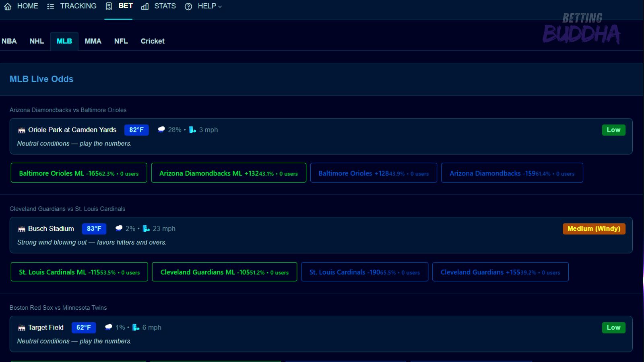Click stadium icon beside Busch Stadium

tap(22, 229)
